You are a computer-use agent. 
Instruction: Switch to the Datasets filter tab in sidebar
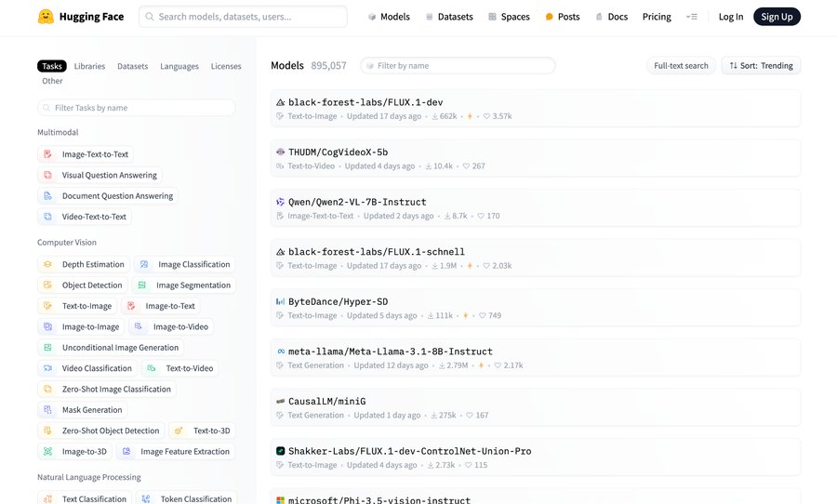click(132, 66)
